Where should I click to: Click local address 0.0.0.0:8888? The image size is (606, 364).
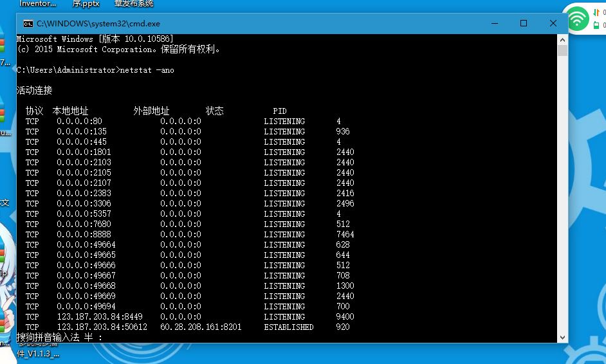(84, 235)
